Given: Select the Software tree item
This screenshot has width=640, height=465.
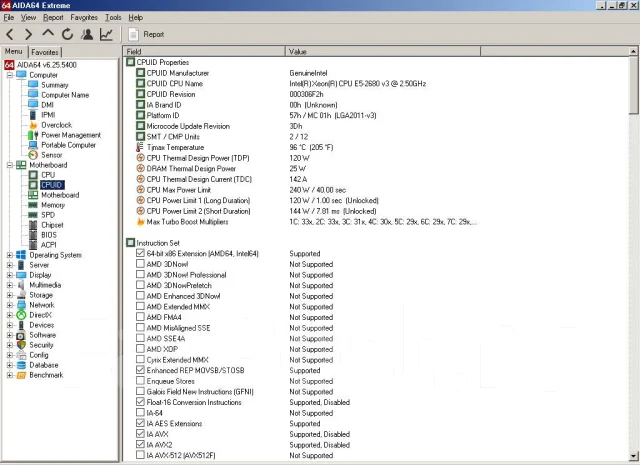Looking at the screenshot, I should click(42, 335).
